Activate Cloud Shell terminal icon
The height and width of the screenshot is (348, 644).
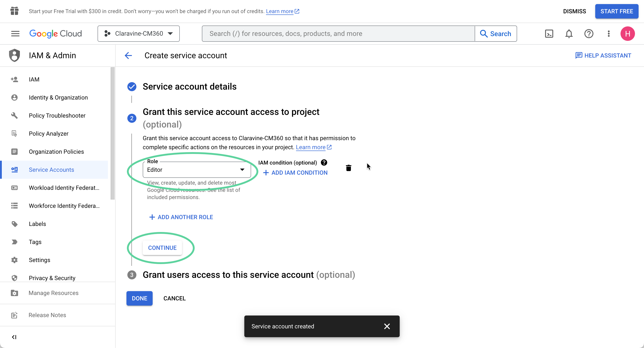click(x=549, y=33)
